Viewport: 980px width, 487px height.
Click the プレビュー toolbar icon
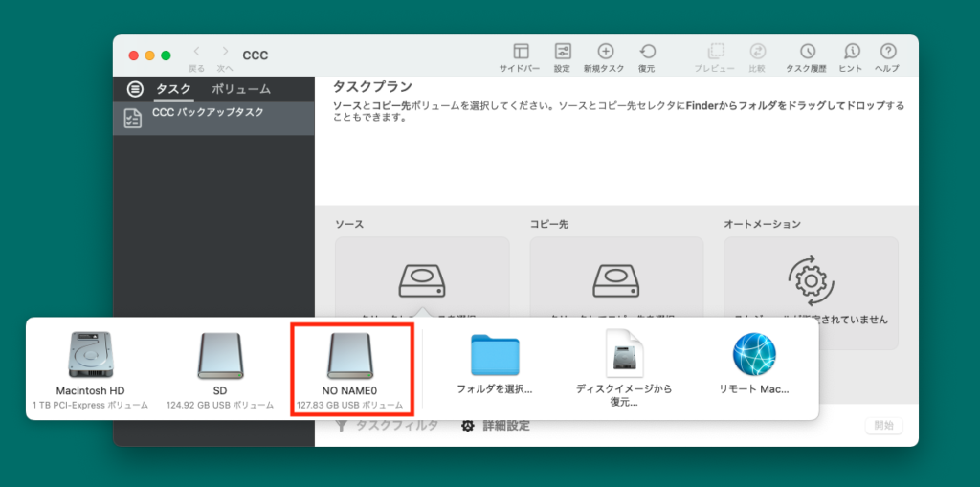click(x=715, y=52)
